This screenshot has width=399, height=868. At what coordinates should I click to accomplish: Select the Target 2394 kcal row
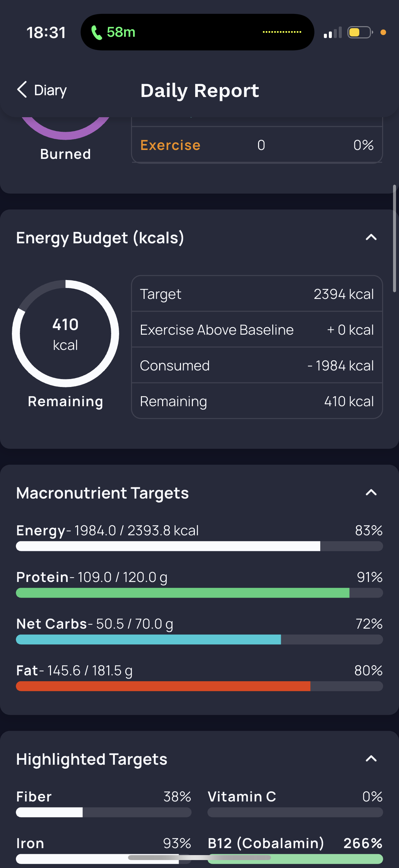tap(257, 294)
